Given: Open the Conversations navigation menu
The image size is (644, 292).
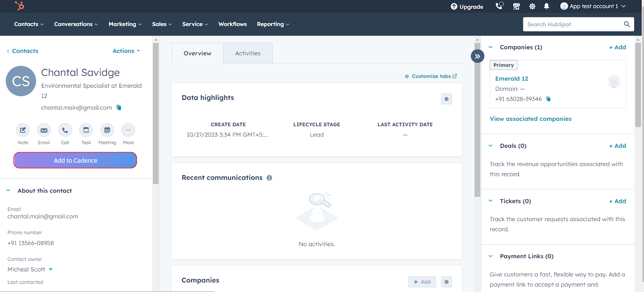Looking at the screenshot, I should coord(76,24).
